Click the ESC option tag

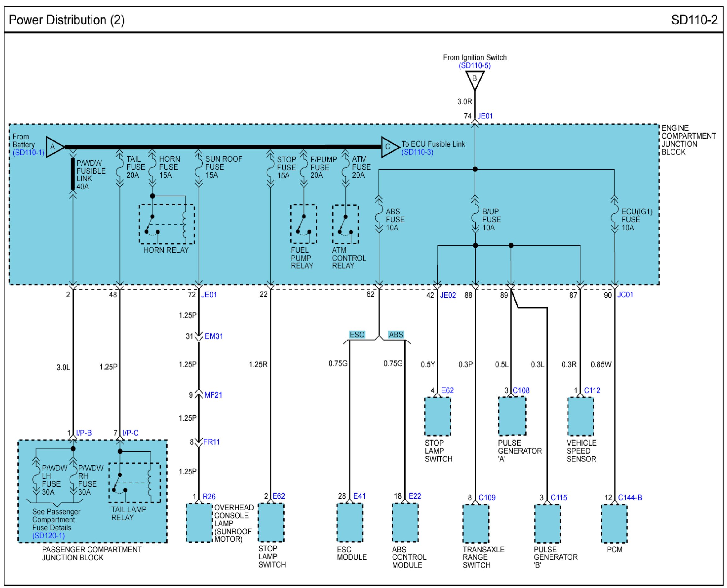[x=357, y=335]
